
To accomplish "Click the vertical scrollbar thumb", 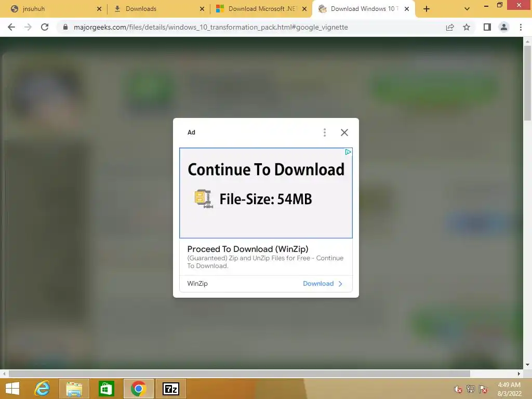I will tap(527, 83).
